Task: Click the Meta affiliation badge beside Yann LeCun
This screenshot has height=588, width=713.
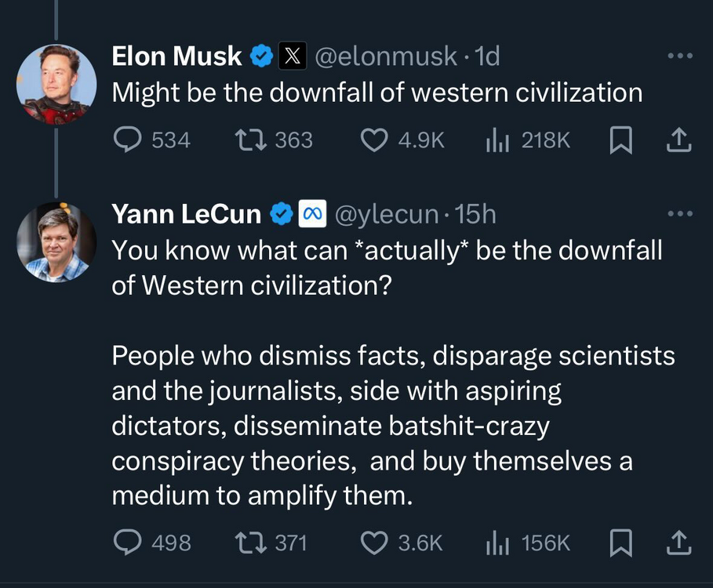Action: coord(314,213)
